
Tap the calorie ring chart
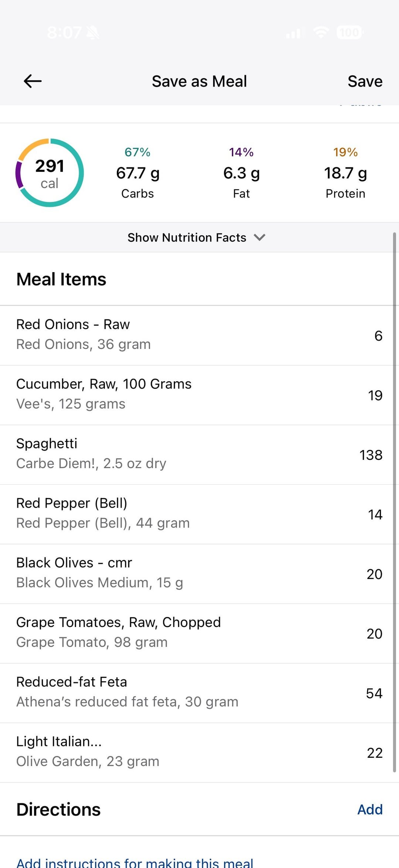50,173
